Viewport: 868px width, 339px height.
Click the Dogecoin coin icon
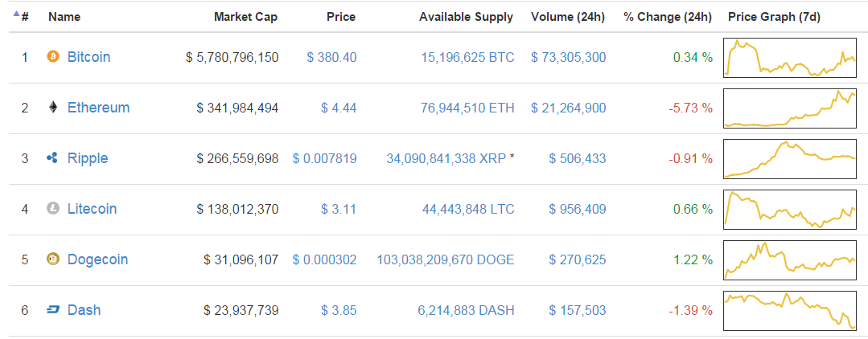(54, 259)
